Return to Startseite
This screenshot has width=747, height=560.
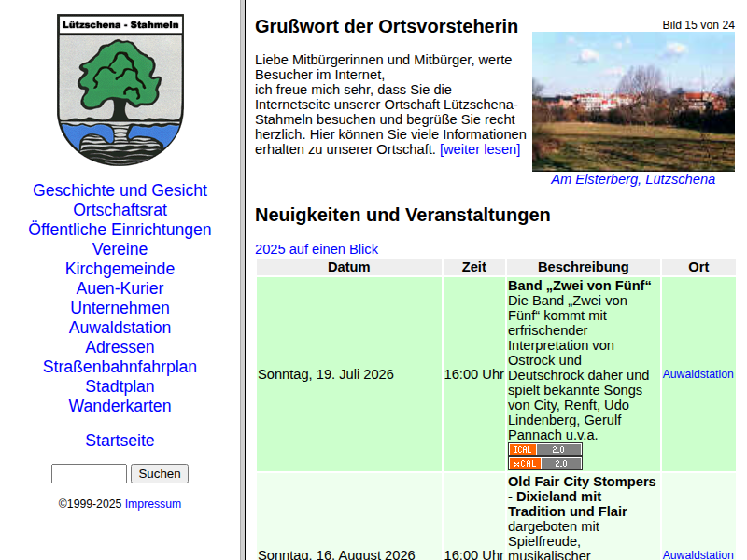point(120,440)
